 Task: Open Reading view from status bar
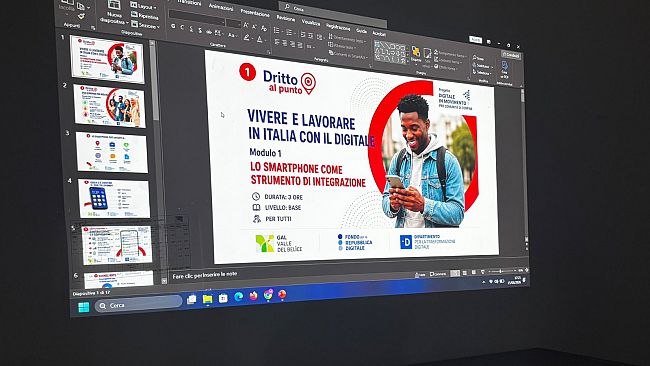pyautogui.click(x=473, y=272)
